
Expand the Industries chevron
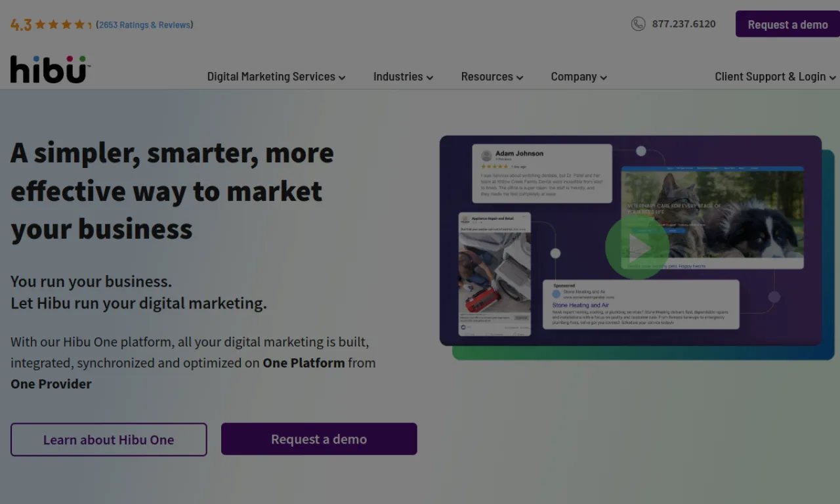[430, 77]
